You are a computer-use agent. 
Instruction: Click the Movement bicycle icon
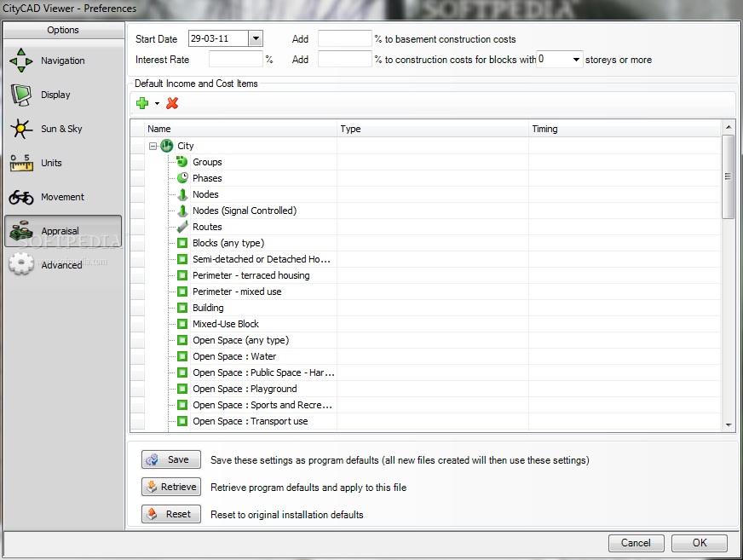[x=21, y=197]
